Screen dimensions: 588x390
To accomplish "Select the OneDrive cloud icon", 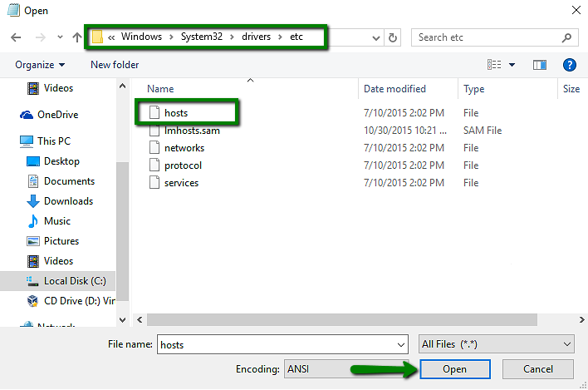I will tap(27, 115).
